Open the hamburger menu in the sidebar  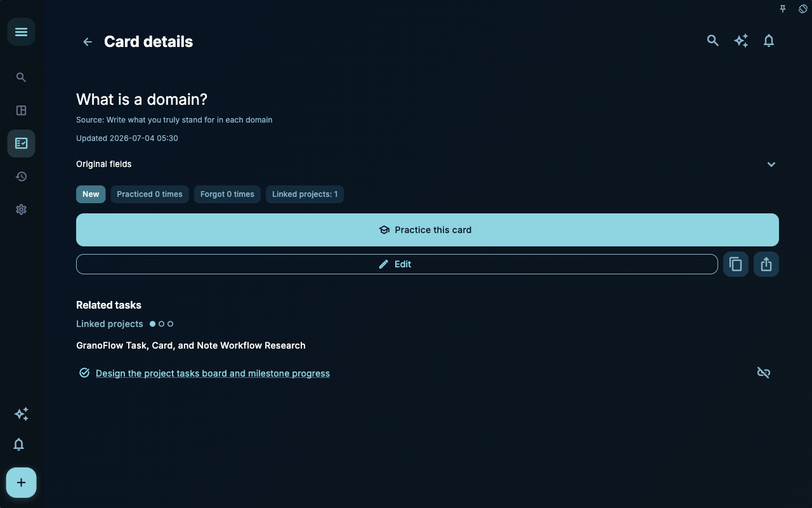(21, 32)
